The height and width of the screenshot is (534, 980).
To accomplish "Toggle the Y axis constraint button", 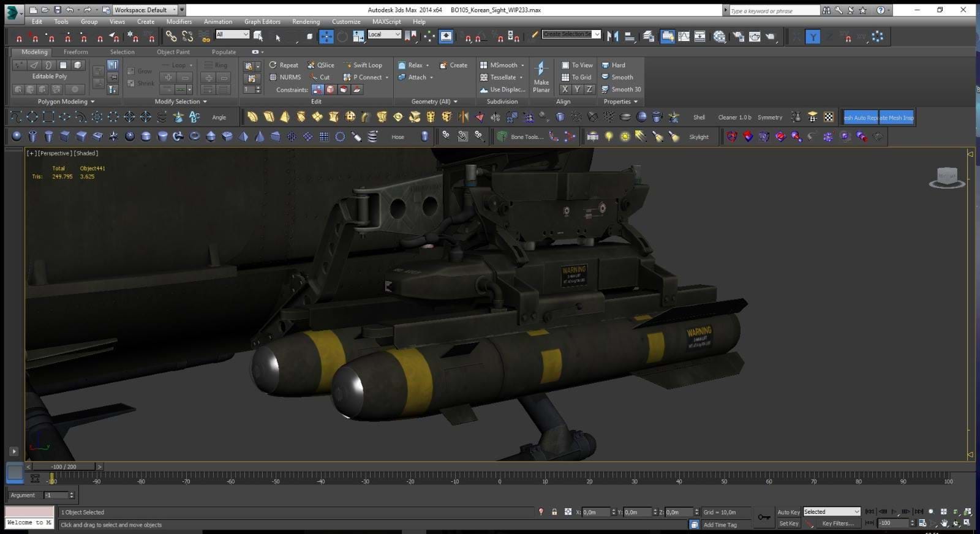I will tap(813, 37).
